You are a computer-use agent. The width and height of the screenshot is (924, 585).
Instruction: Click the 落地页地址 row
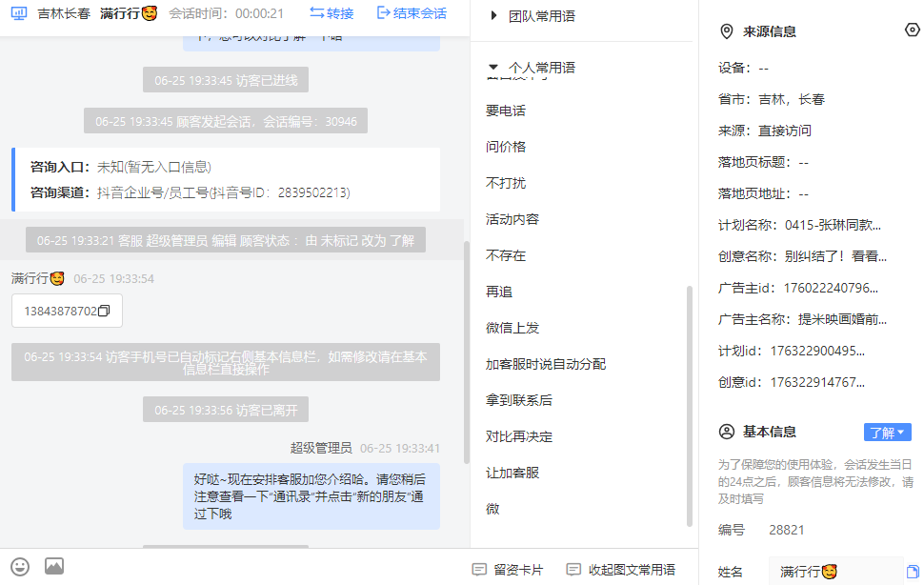[763, 193]
